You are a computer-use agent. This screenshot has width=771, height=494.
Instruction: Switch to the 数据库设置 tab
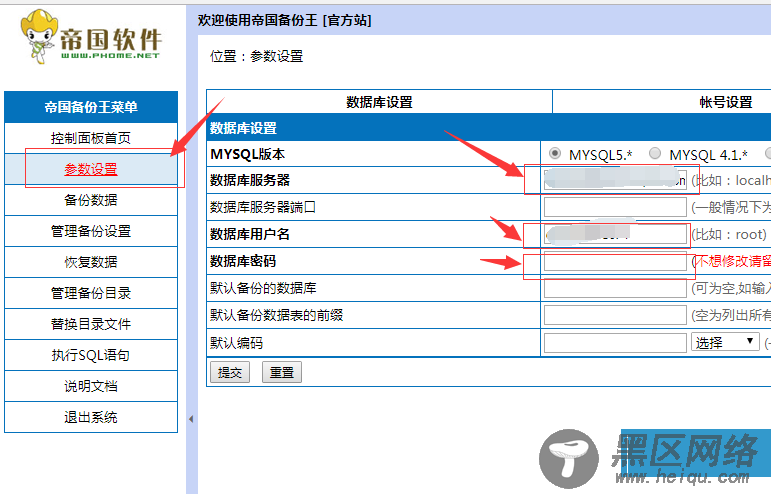tap(379, 102)
